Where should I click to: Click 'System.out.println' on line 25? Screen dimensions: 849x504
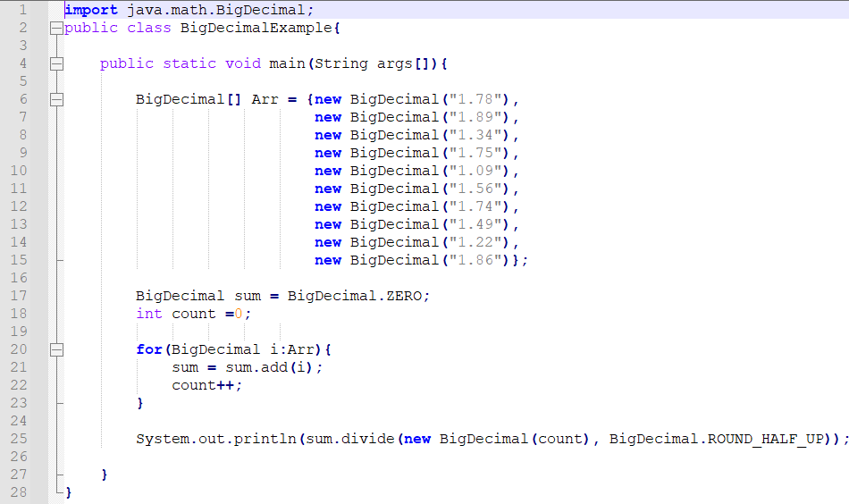216,439
